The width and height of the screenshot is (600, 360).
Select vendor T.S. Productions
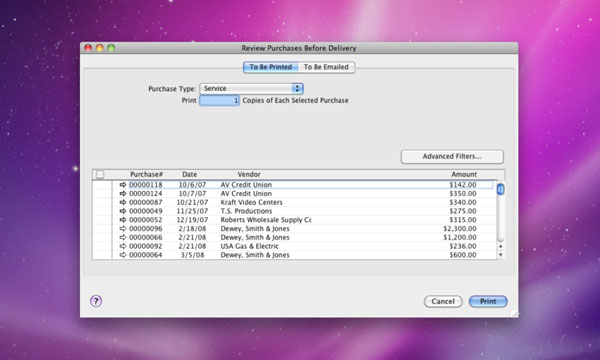coord(246,211)
